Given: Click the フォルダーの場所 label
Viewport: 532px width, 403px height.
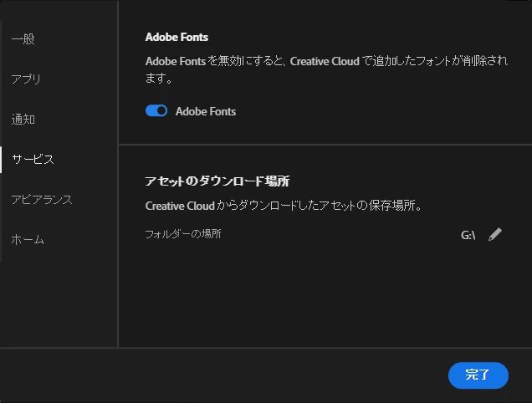Looking at the screenshot, I should point(183,234).
